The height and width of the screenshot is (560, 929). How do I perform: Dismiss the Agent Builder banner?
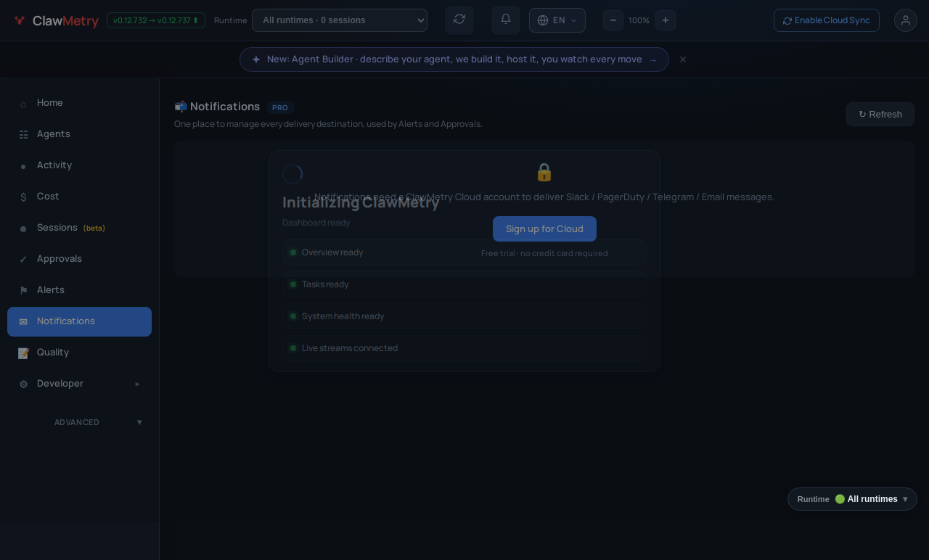tap(683, 59)
